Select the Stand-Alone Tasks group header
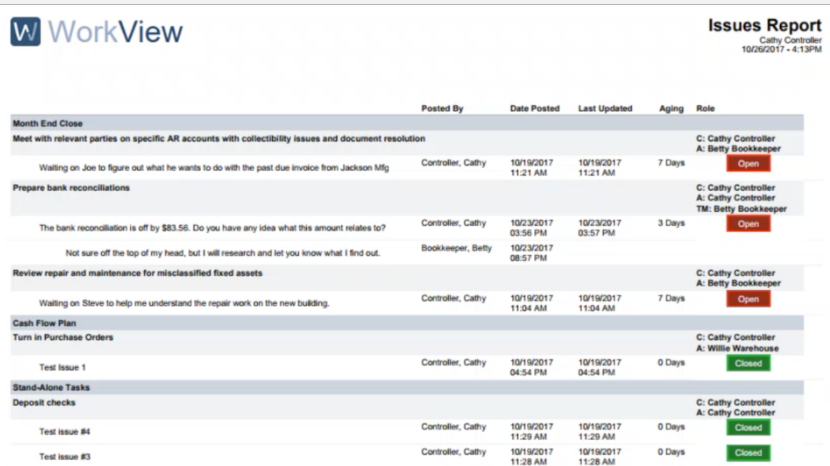This screenshot has height=466, width=830. pos(50,387)
